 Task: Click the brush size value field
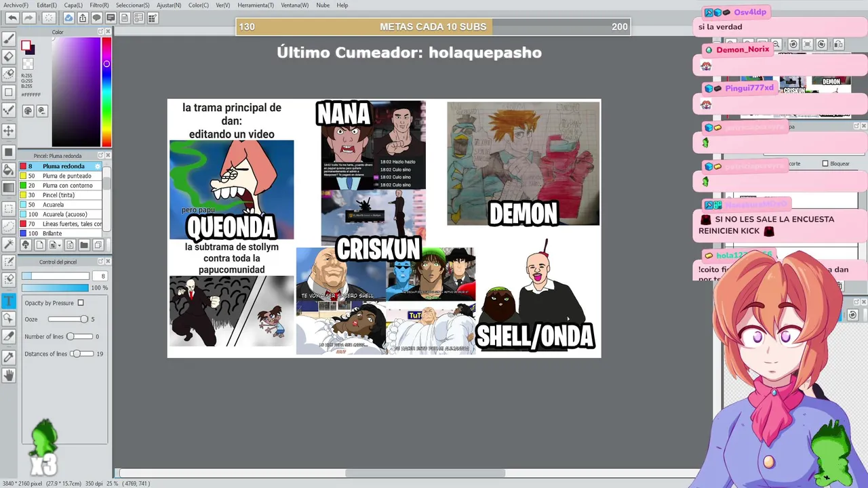(x=100, y=276)
